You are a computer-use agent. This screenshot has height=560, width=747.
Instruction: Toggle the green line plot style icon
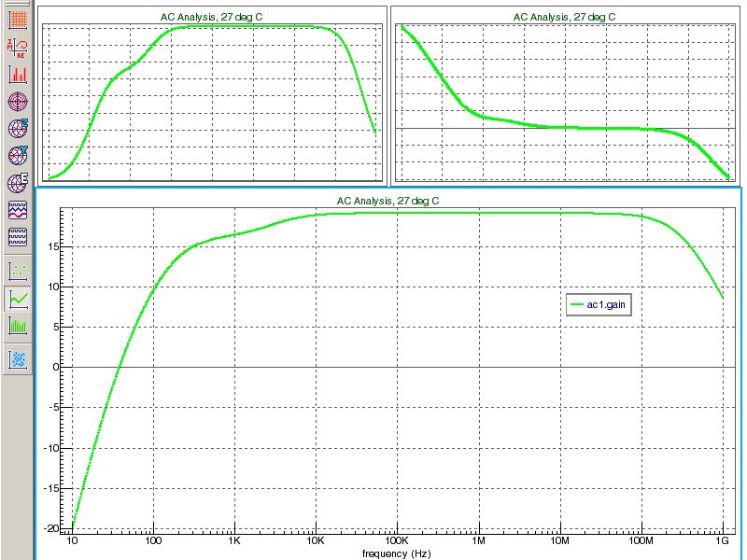18,299
